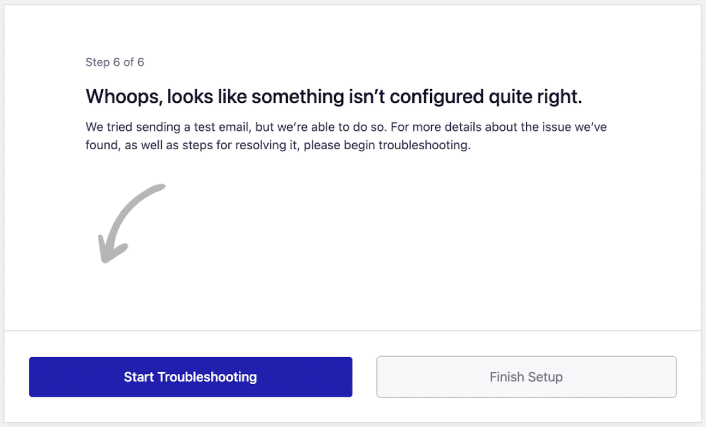Click the test email description paragraph
The image size is (706, 427).
pos(346,136)
